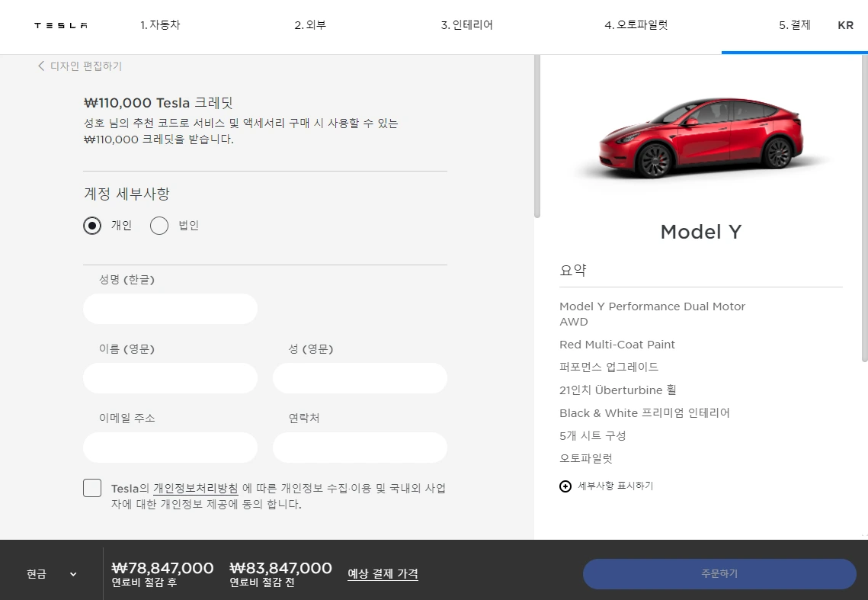Image resolution: width=868 pixels, height=600 pixels.
Task: Click the 주문하기 order button
Action: pyautogui.click(x=719, y=574)
